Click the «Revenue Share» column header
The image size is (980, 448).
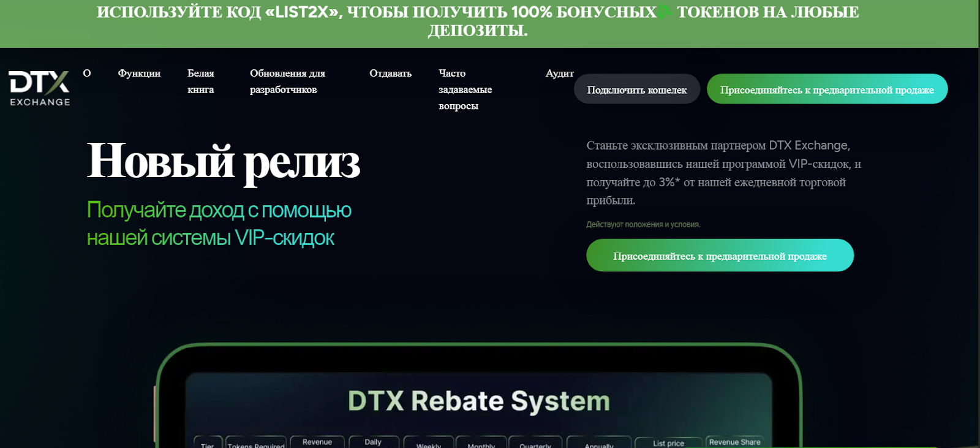point(734,442)
